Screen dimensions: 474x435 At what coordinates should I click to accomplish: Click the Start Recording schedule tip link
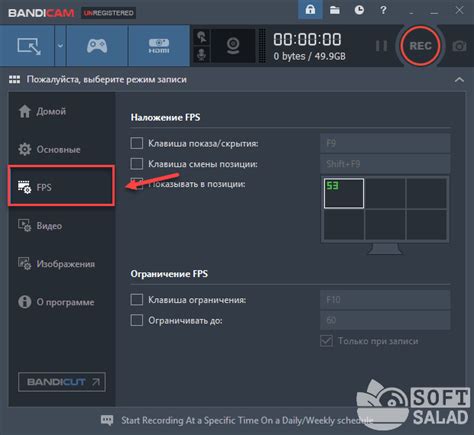tap(247, 420)
